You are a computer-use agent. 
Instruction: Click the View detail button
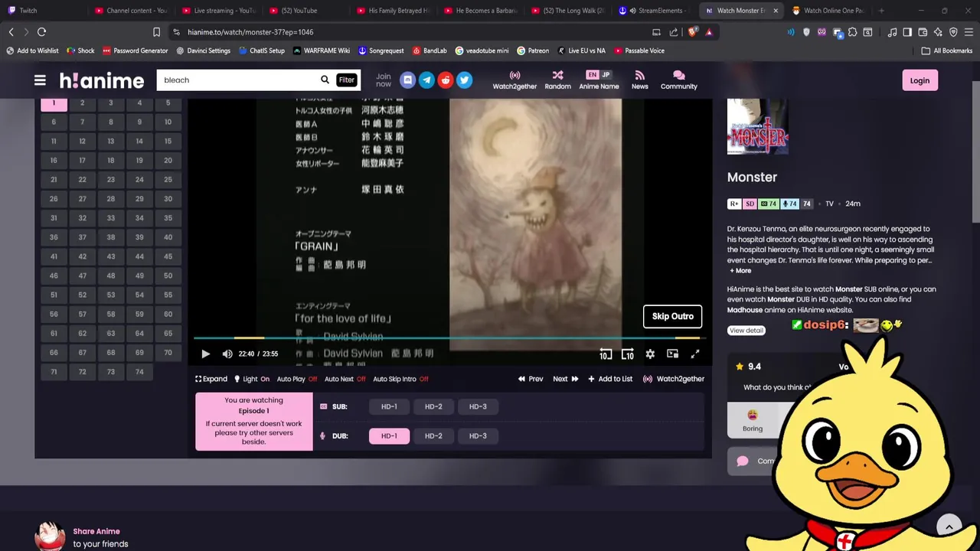point(746,331)
